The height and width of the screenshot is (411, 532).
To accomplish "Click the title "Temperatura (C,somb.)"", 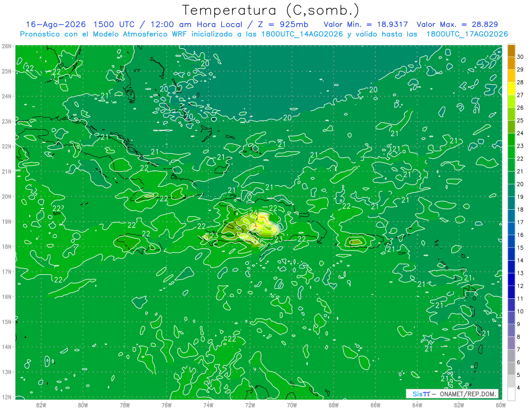I will (271, 11).
